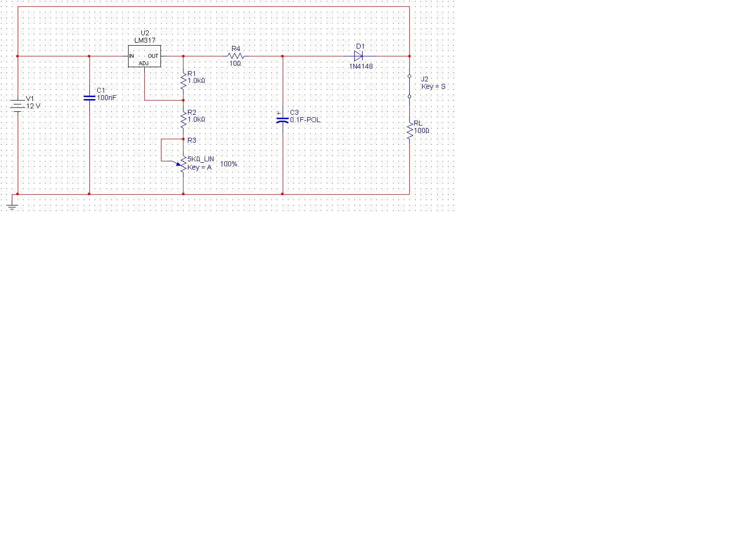The height and width of the screenshot is (560, 736).
Task: Click the V1 reference label
Action: click(x=30, y=99)
